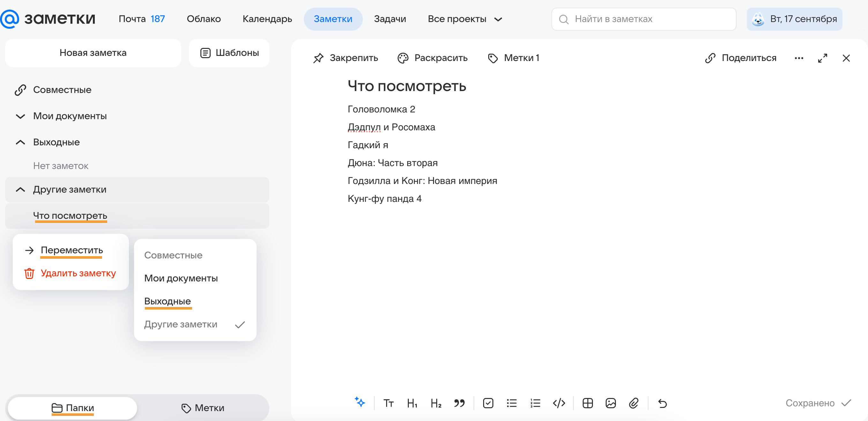Click the note title Что посмотреть

point(407,86)
